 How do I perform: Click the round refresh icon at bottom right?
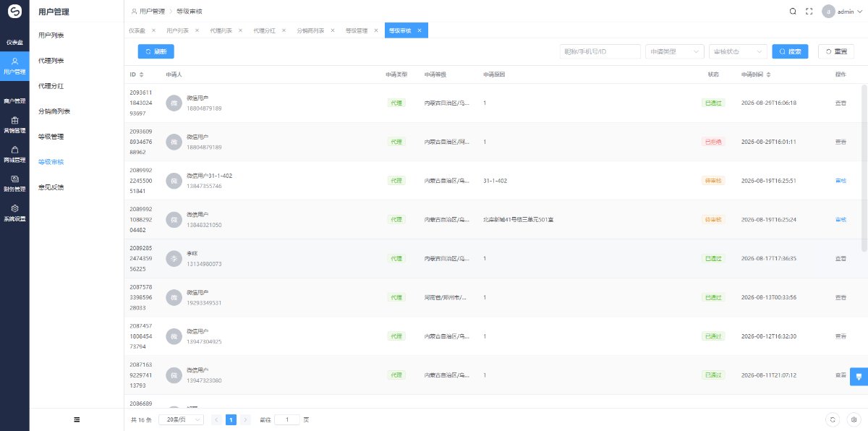[833, 419]
